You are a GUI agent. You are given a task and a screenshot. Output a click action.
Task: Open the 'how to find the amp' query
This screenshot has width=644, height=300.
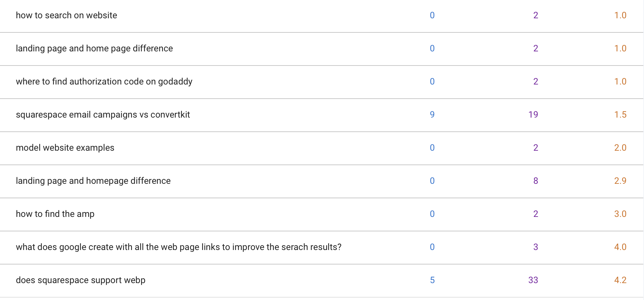[x=55, y=214]
